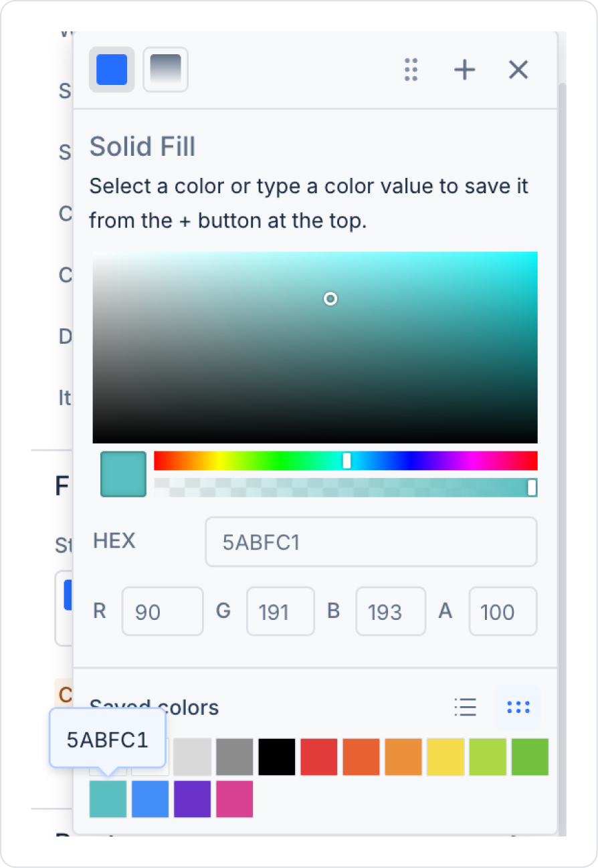Save color with the plus icon
Screen dimensions: 598x868
[465, 70]
